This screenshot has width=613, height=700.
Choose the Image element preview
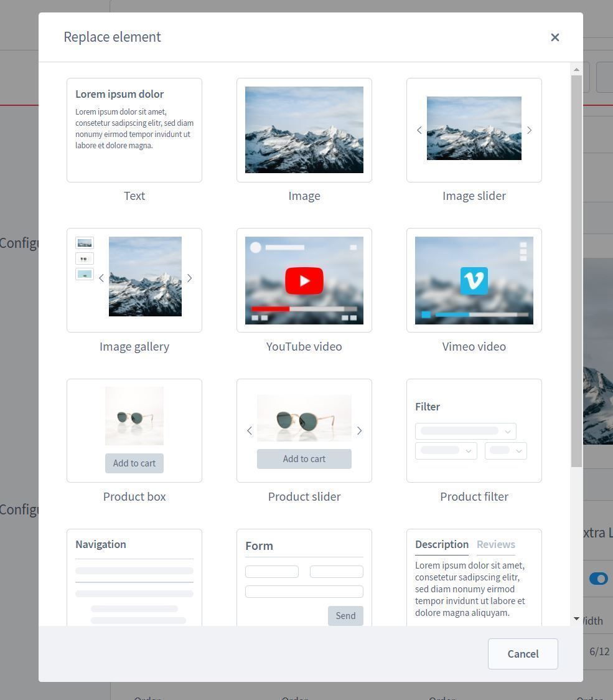click(x=304, y=130)
